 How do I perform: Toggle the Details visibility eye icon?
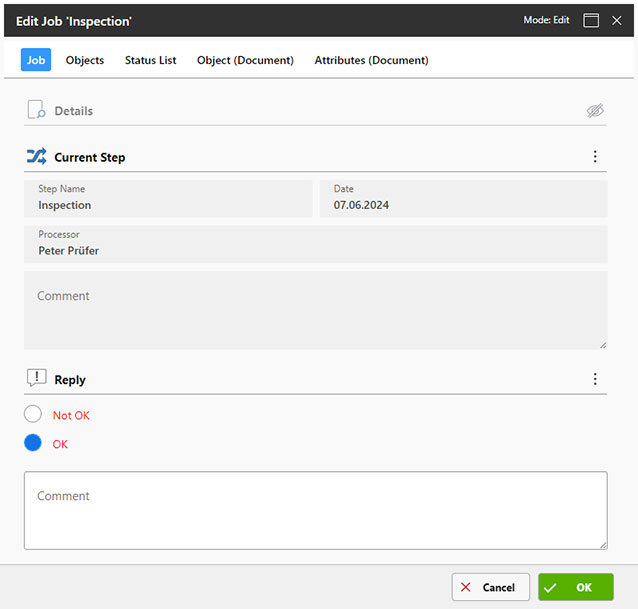595,111
